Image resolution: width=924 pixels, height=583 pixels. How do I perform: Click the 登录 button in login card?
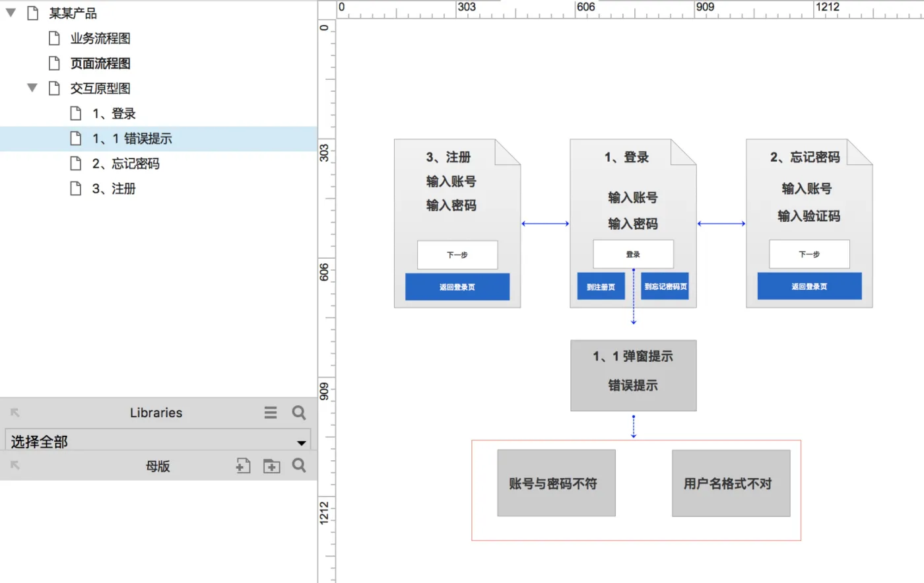click(x=634, y=254)
